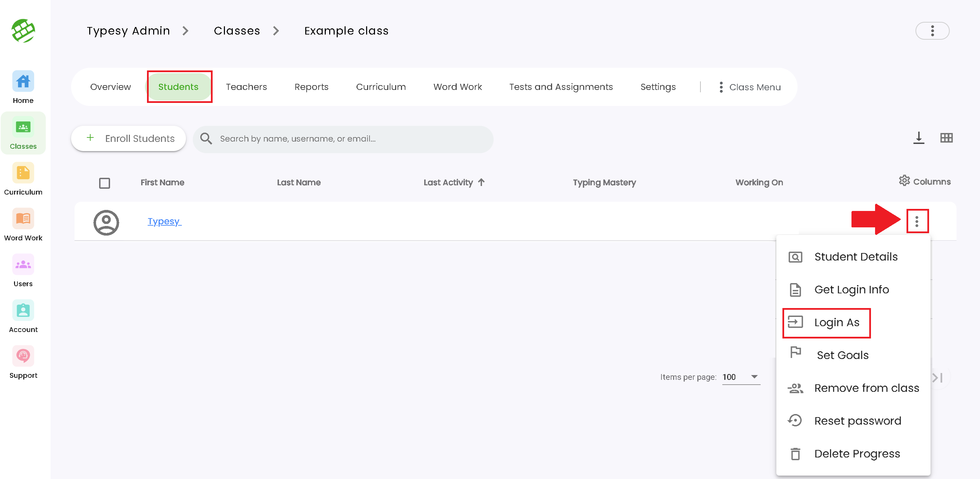Click the download export icon
The image size is (980, 479).
point(918,138)
